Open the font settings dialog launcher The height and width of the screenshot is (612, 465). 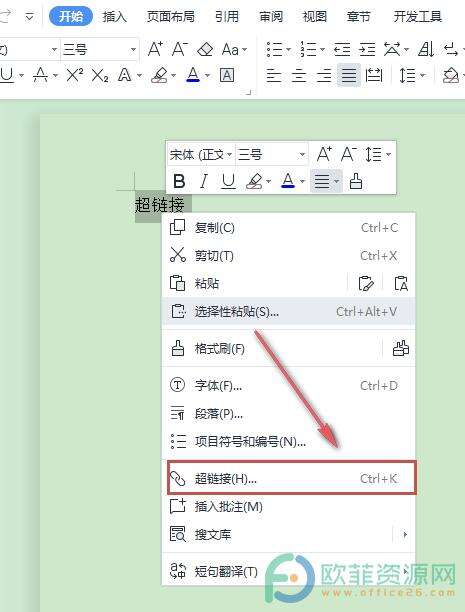click(248, 93)
